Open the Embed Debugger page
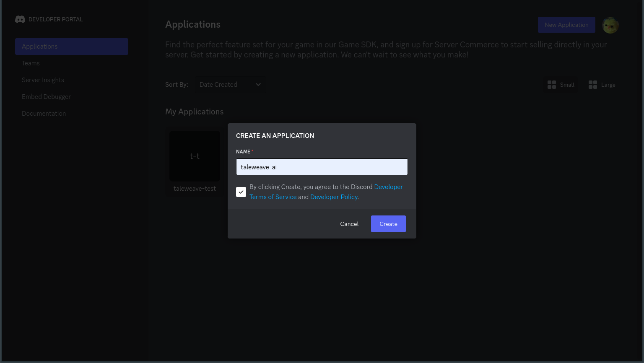This screenshot has width=644, height=363. coord(46,97)
